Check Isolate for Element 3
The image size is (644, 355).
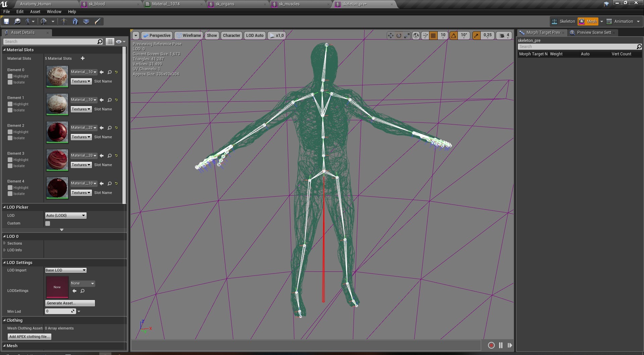click(10, 166)
